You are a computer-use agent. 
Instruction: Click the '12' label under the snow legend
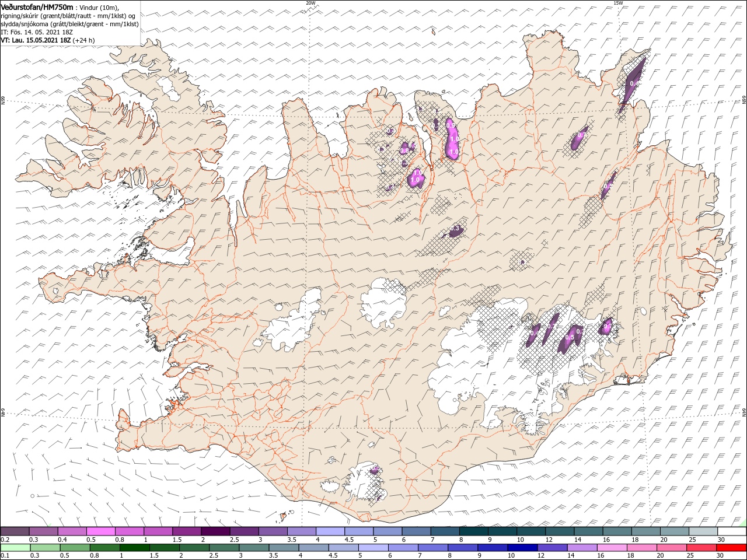click(549, 540)
